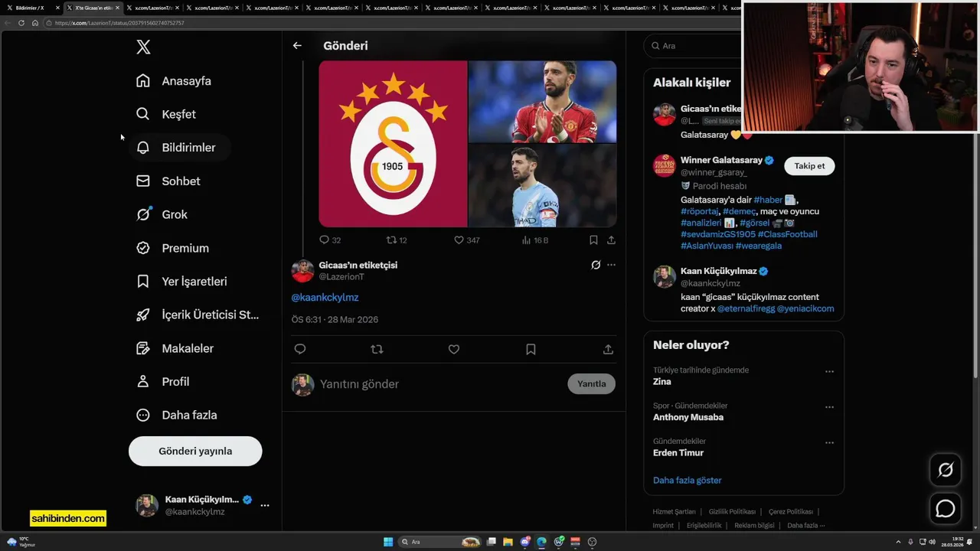This screenshot has width=980, height=551.
Task: Click the Daha fazla circle icon
Action: pos(143,415)
